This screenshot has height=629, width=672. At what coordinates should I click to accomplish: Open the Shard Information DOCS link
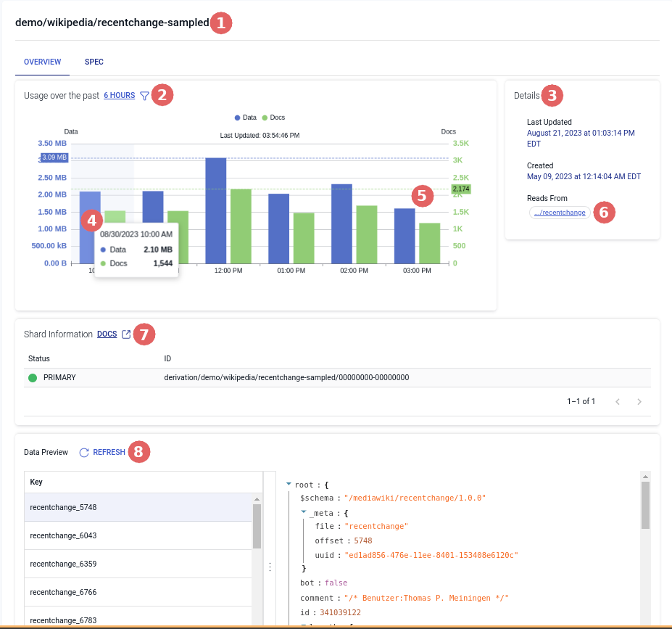click(x=107, y=334)
